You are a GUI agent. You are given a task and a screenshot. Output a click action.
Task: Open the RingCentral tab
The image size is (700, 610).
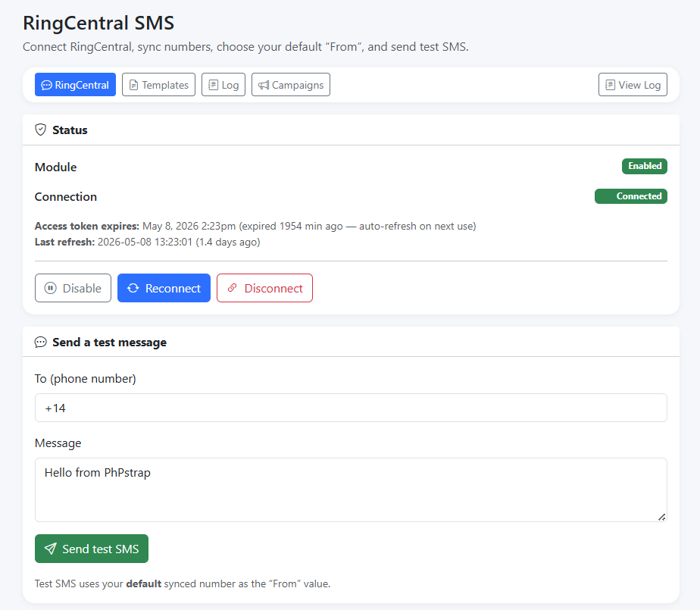pyautogui.click(x=75, y=84)
